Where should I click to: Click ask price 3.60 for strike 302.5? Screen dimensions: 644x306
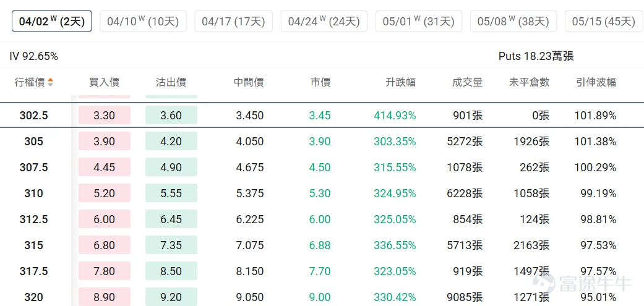click(171, 115)
